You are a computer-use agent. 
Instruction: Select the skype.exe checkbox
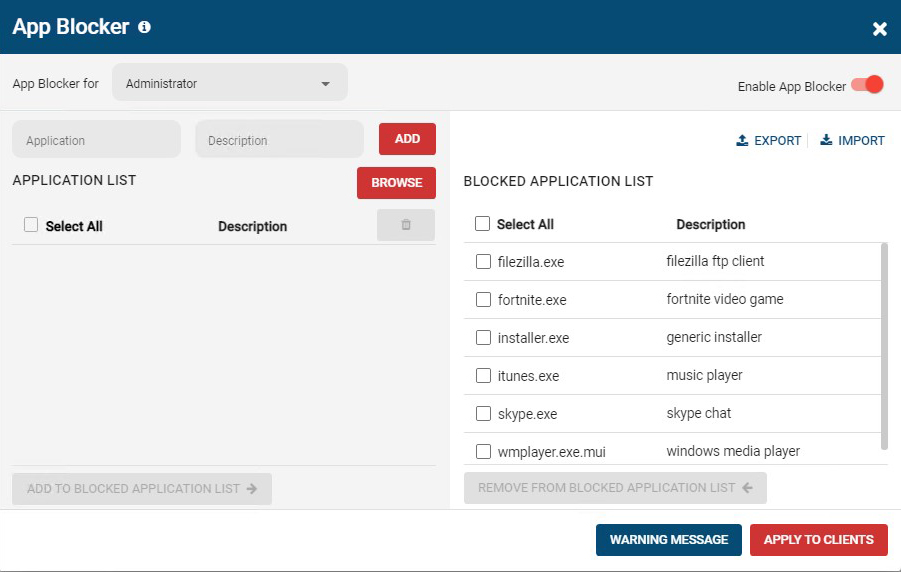coord(483,414)
